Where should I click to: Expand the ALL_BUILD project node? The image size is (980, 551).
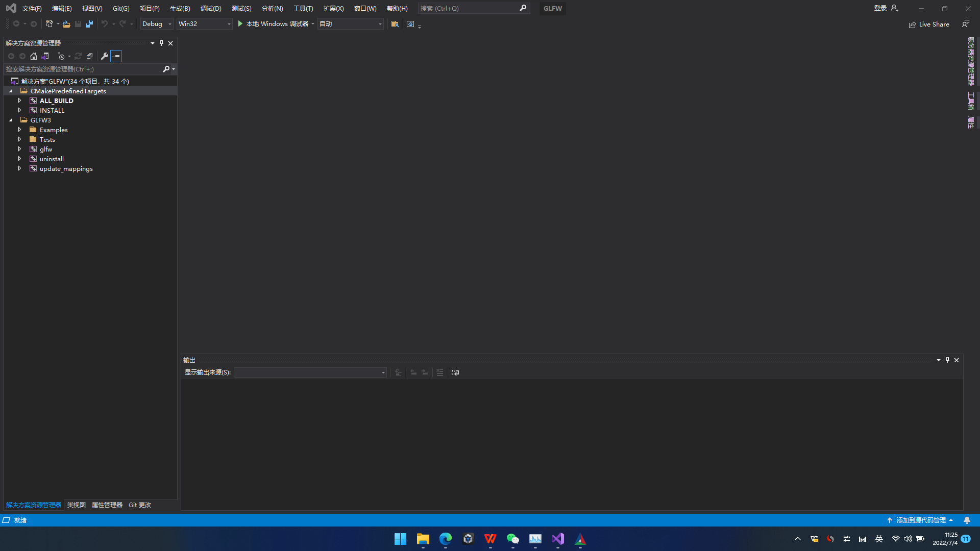(x=19, y=101)
